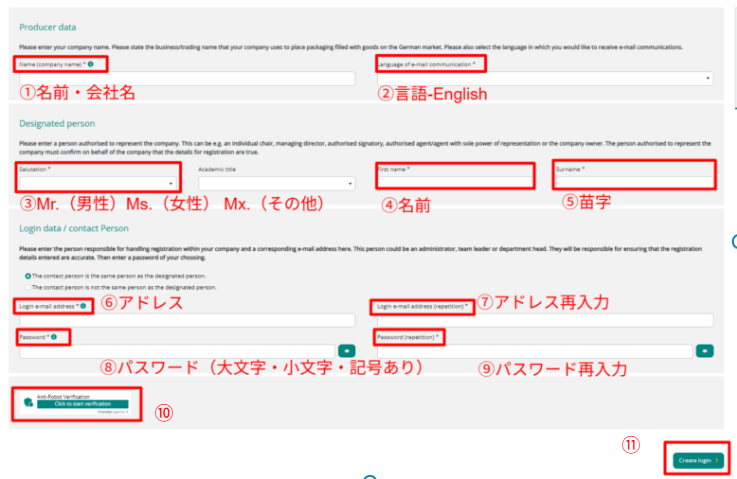Click the Login e-mail address (repetition) input

(544, 320)
